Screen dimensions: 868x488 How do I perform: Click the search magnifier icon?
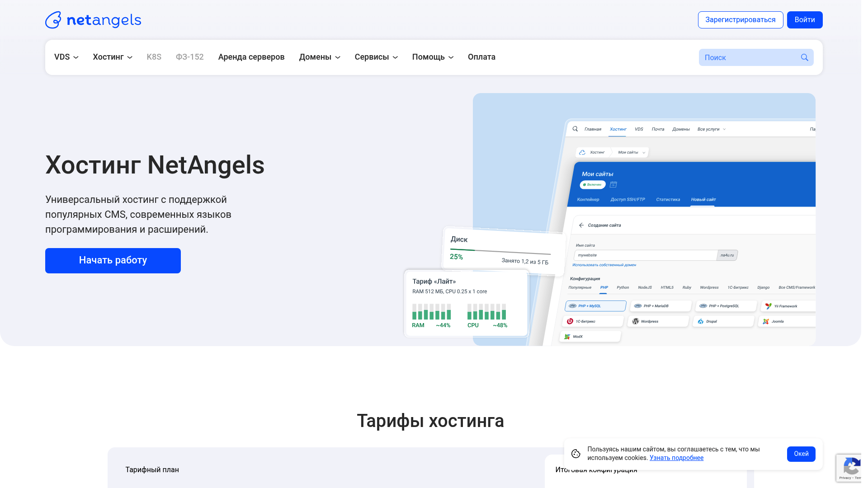click(x=804, y=57)
